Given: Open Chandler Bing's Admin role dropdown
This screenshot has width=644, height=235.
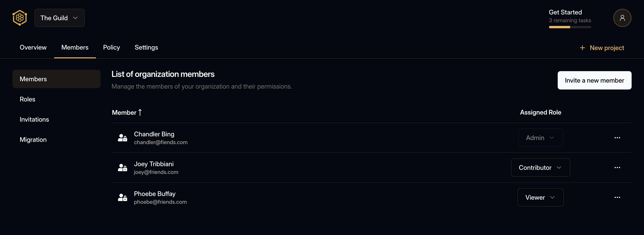Looking at the screenshot, I should pos(540,138).
